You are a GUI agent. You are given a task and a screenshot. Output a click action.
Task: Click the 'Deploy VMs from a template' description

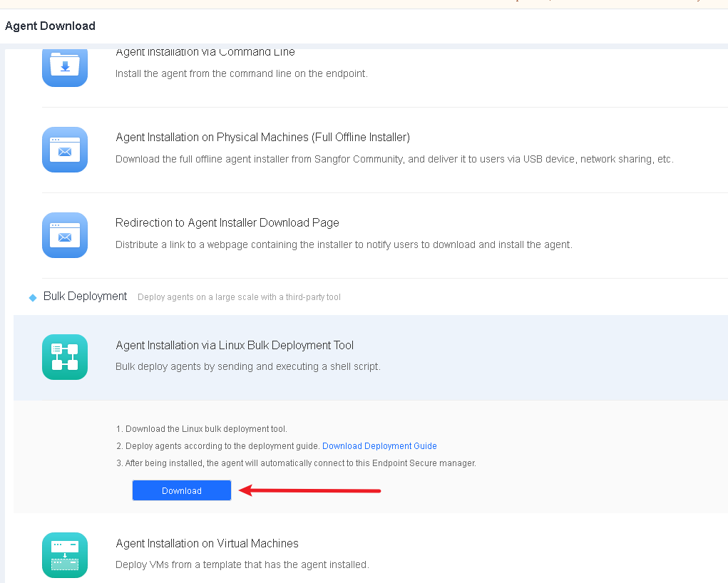[x=242, y=564]
